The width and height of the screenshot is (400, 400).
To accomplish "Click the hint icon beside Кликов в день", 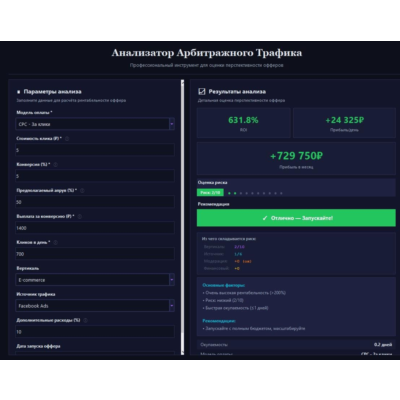I will [x=55, y=242].
